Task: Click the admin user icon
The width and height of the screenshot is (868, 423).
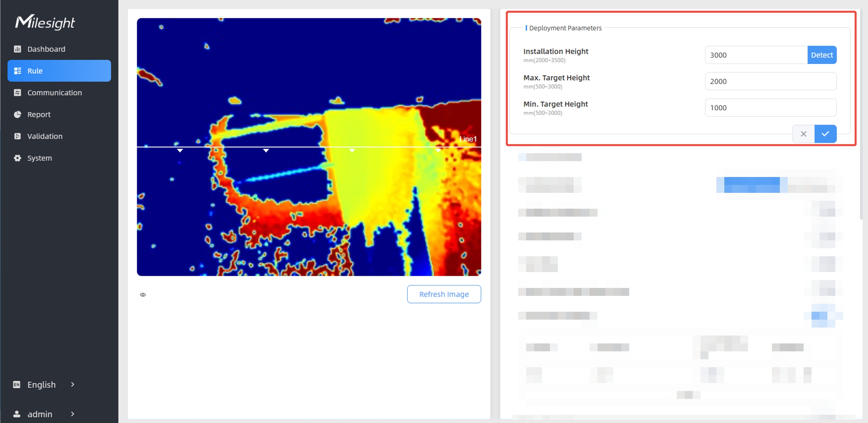Action: 17,414
